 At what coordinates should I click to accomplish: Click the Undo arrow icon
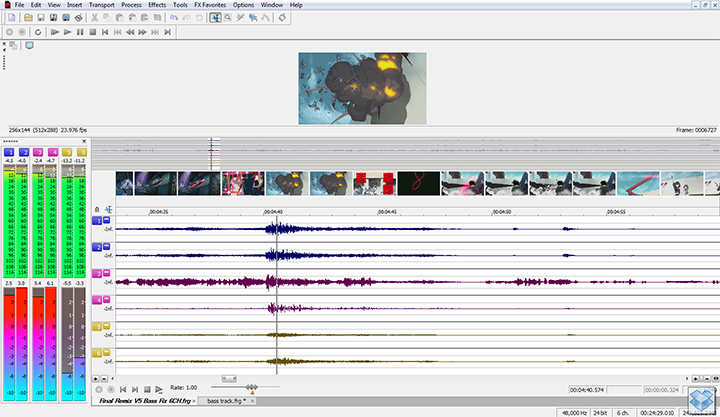pyautogui.click(x=174, y=18)
